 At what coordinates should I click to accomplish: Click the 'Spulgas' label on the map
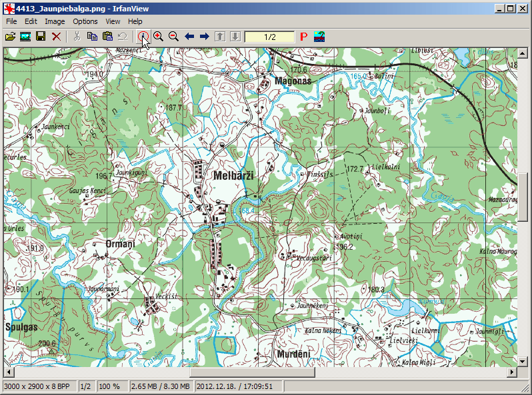pyautogui.click(x=21, y=327)
